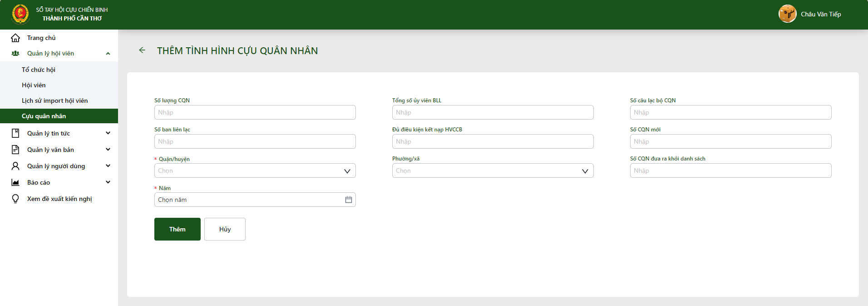Click the Tổng số ủy viên BLL input
This screenshot has height=306, width=868.
[493, 112]
